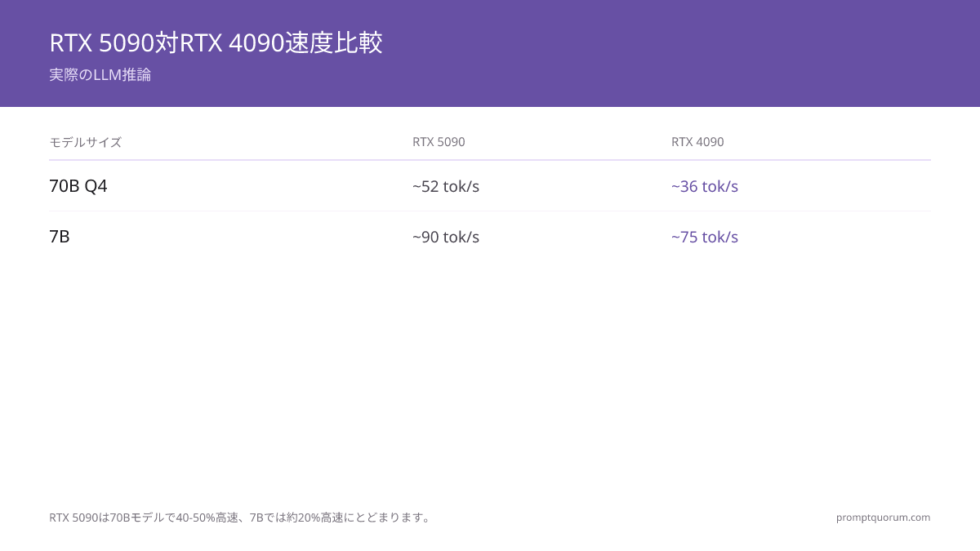This screenshot has height=551, width=980.
Task: Click the '~90 tok/s' cell
Action: point(446,237)
